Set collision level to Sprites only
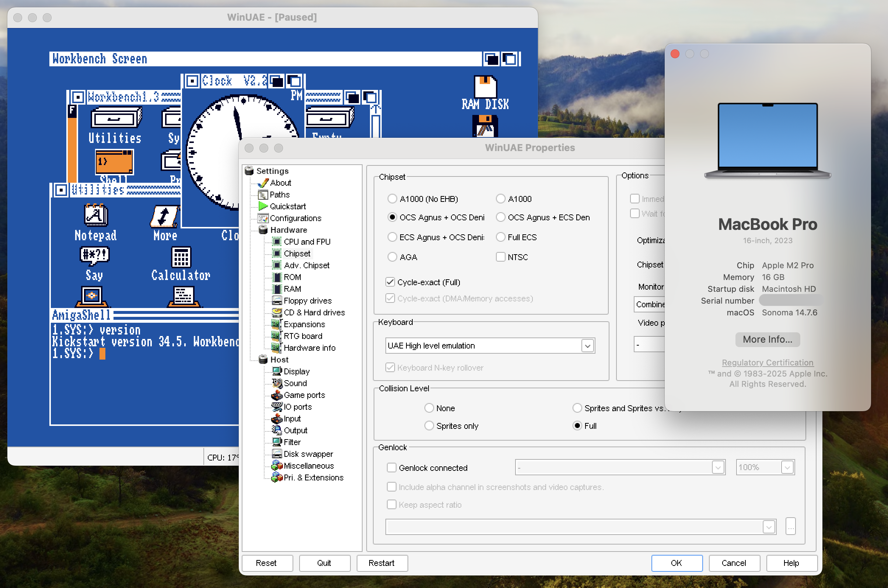The image size is (888, 588). pyautogui.click(x=429, y=426)
